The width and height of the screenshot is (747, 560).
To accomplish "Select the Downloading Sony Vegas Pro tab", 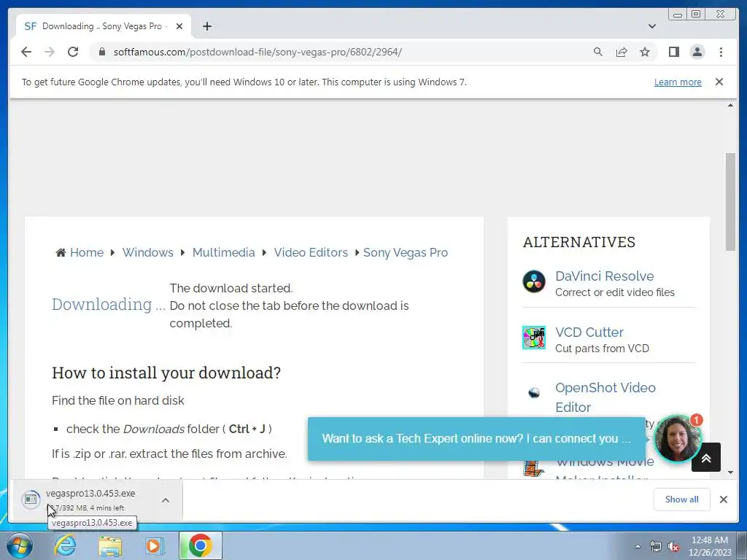I will pos(104,26).
